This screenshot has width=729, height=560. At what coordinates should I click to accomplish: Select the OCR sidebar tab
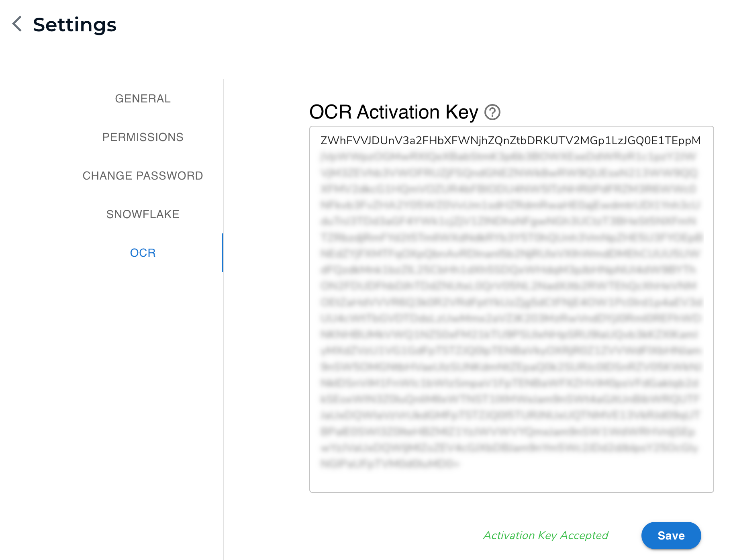pyautogui.click(x=142, y=252)
